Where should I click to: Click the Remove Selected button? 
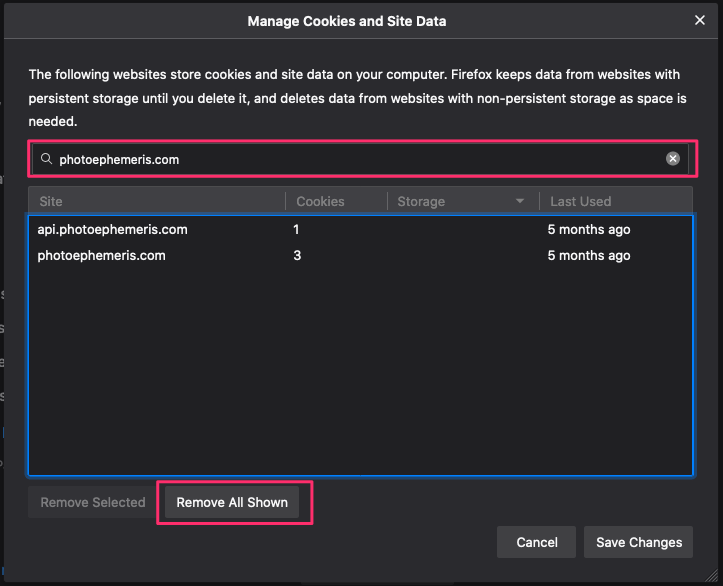[93, 502]
